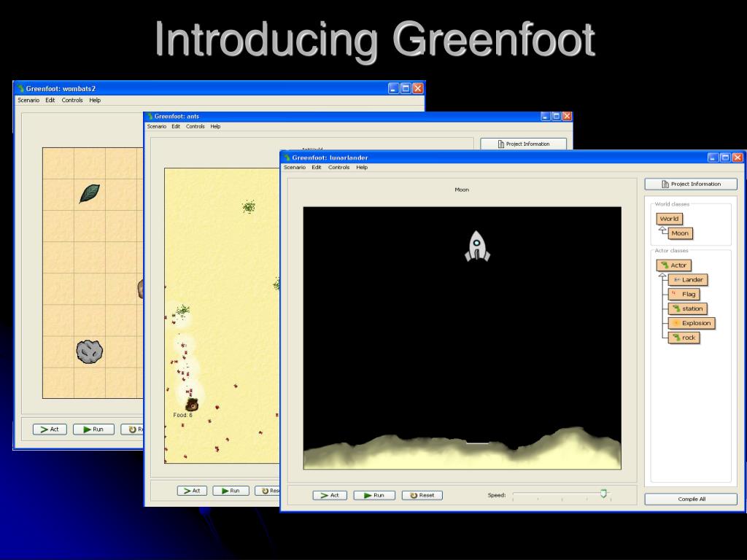Select the station class box
The image size is (747, 560).
click(x=687, y=308)
